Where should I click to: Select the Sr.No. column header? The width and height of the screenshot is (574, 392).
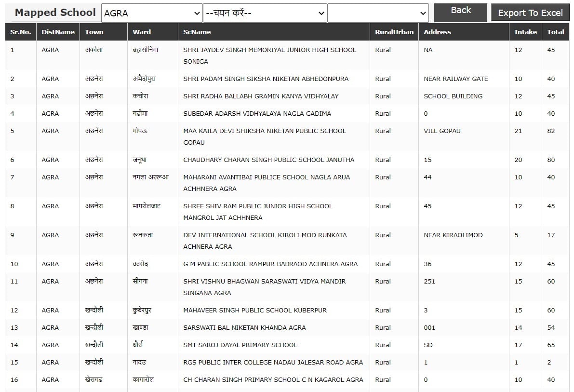point(21,32)
